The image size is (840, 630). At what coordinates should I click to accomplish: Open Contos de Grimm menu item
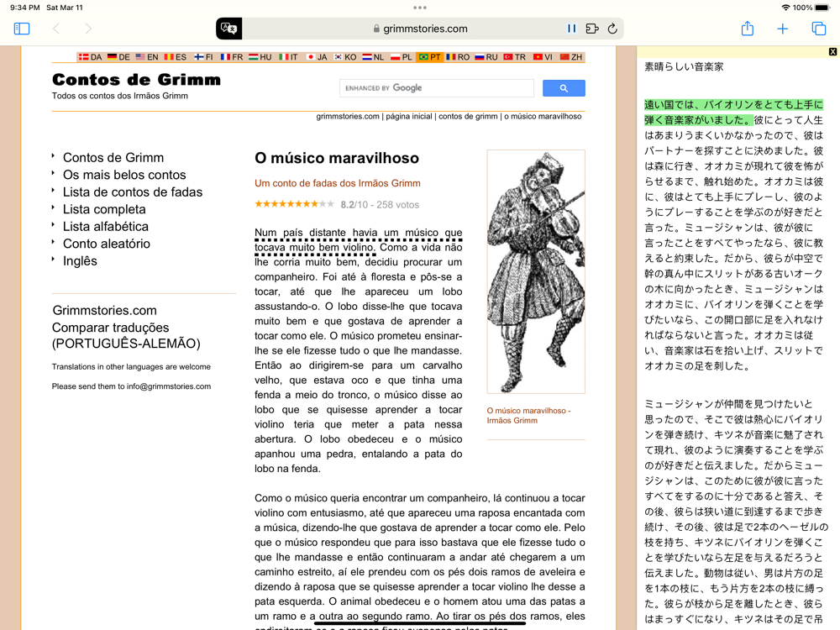pos(113,158)
